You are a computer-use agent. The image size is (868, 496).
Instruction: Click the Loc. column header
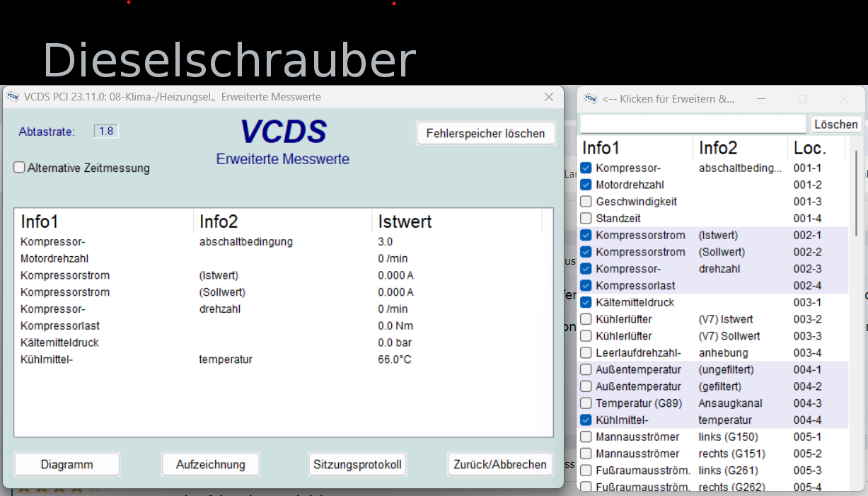pos(817,148)
